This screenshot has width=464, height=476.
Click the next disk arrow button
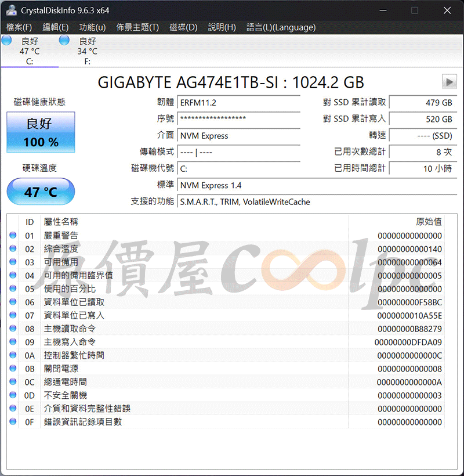tap(449, 81)
